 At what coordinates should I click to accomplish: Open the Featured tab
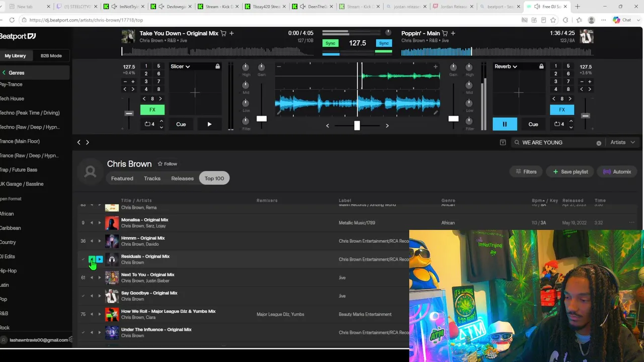(122, 178)
